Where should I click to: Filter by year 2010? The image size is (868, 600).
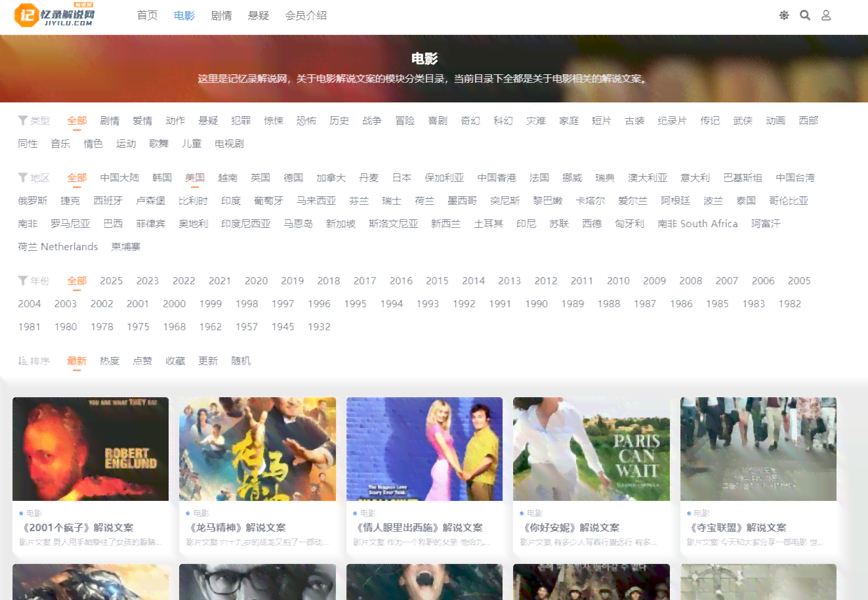pyautogui.click(x=618, y=281)
